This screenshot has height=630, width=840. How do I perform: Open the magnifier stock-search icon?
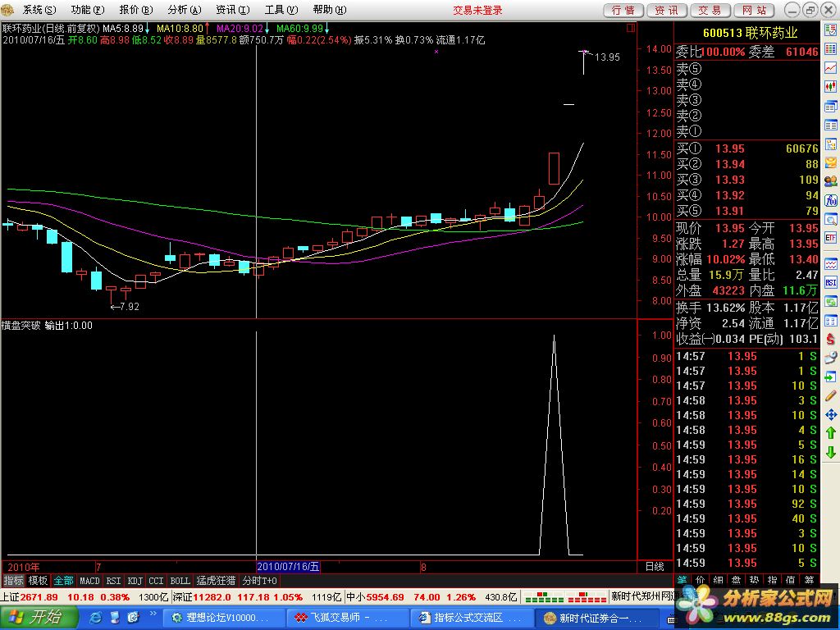[830, 220]
